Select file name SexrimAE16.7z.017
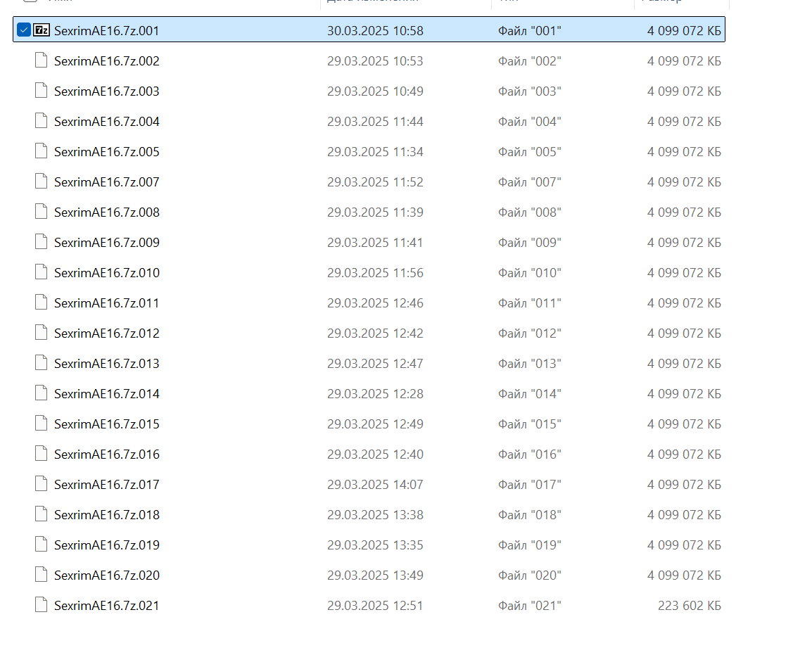This screenshot has width=812, height=655. pos(106,485)
